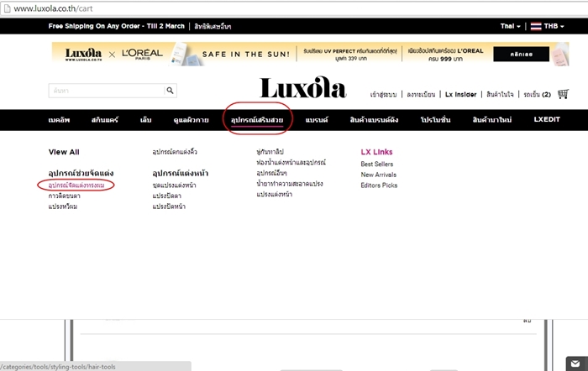Open the Editors Picks link
This screenshot has width=588, height=371.
(379, 185)
